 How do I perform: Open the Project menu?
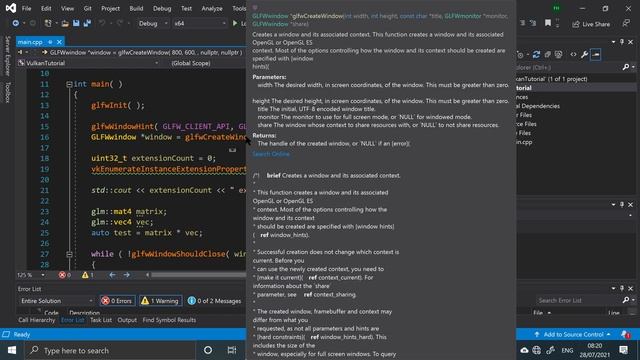click(x=110, y=8)
